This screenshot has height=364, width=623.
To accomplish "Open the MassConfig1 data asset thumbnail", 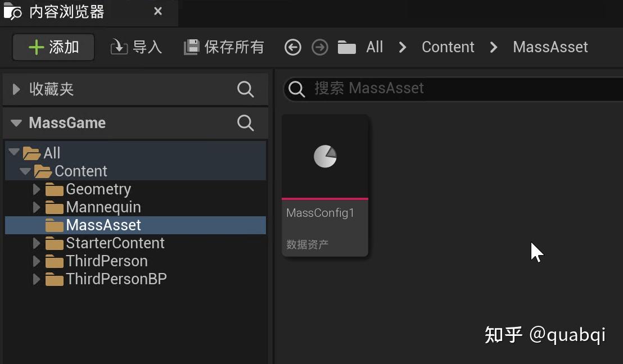I will click(x=325, y=156).
